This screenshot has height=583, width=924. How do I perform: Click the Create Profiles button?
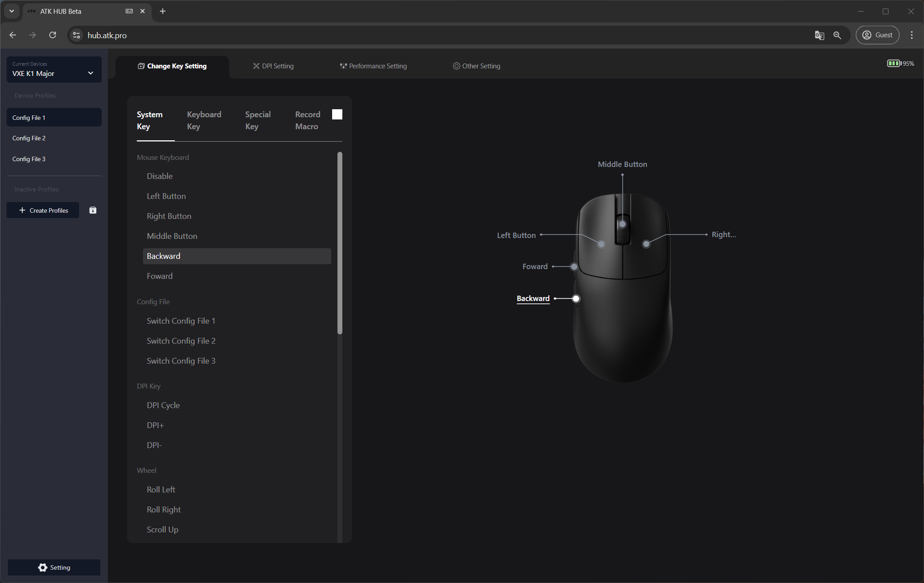point(43,210)
